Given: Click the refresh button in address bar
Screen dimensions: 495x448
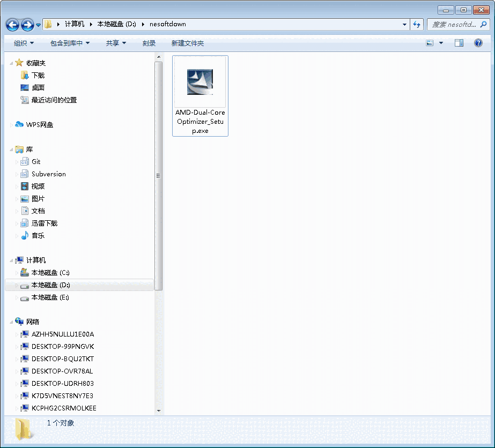Looking at the screenshot, I should click(x=417, y=24).
